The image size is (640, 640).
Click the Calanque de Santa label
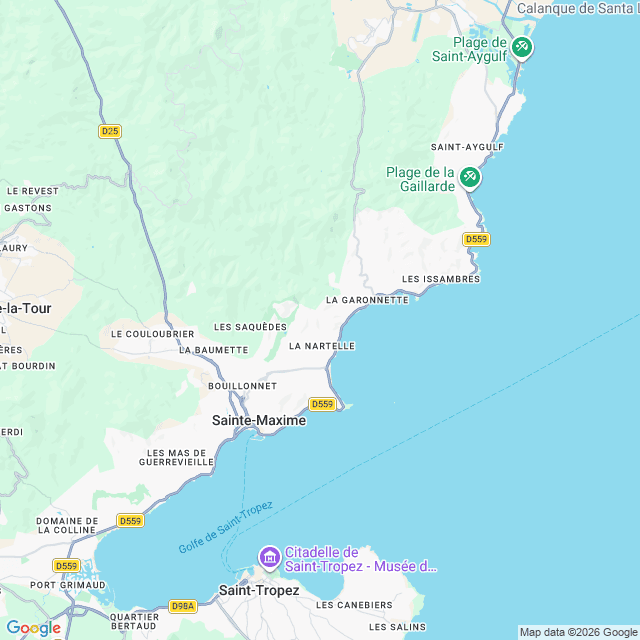[578, 8]
